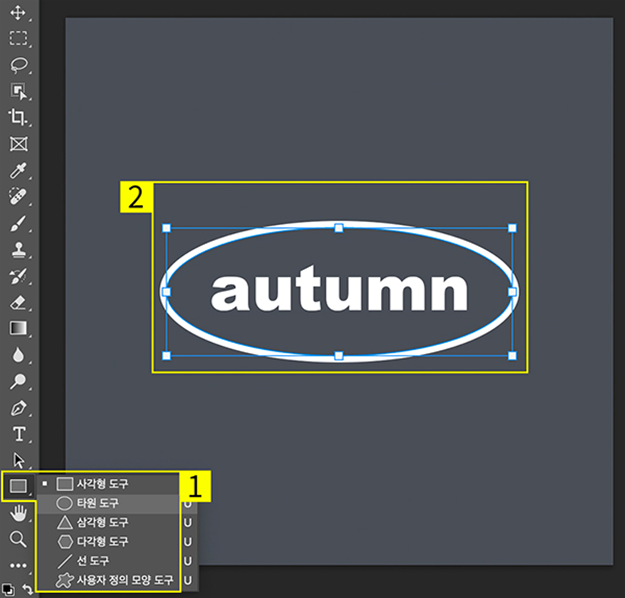This screenshot has height=598, width=625.
Task: Select the Brush tool
Action: 18,223
